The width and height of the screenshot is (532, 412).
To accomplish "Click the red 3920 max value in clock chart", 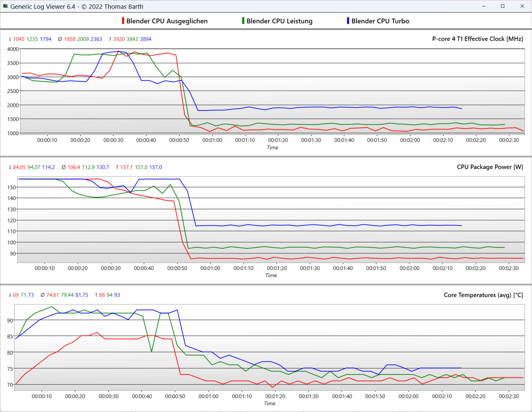I will tap(119, 39).
